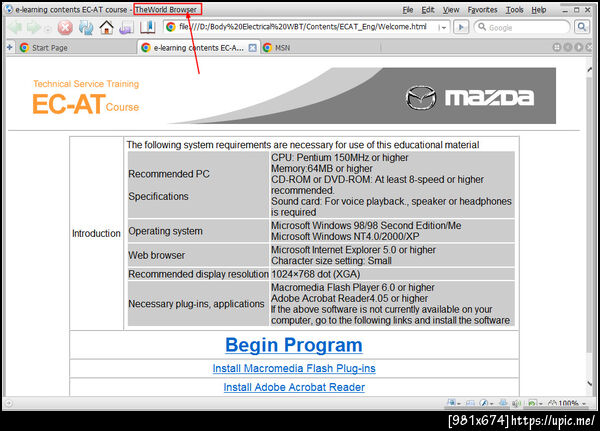Click the scrollbar down arrow

(x=590, y=383)
